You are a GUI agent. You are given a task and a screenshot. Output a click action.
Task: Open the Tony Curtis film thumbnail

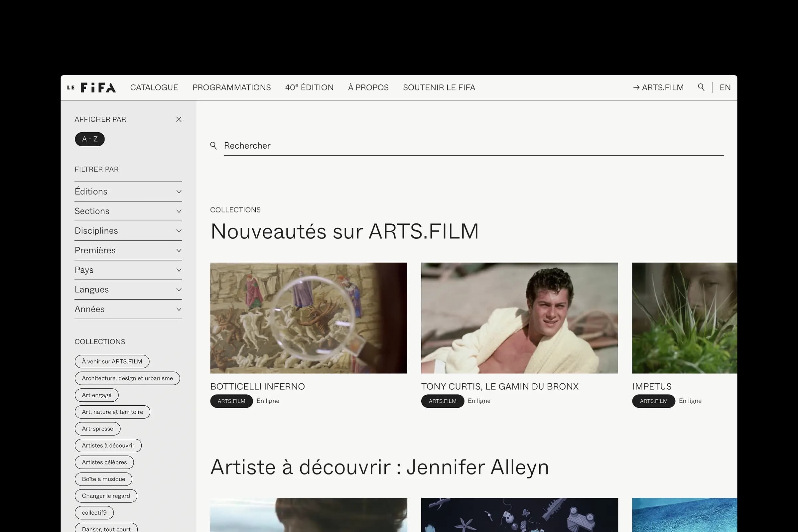519,318
